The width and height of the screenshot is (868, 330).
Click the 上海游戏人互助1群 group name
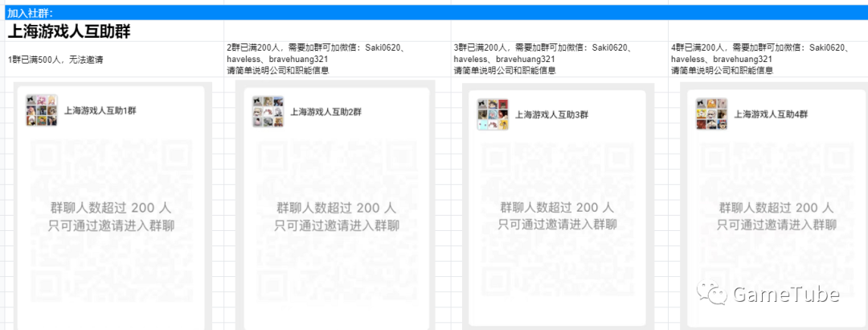pos(100,110)
